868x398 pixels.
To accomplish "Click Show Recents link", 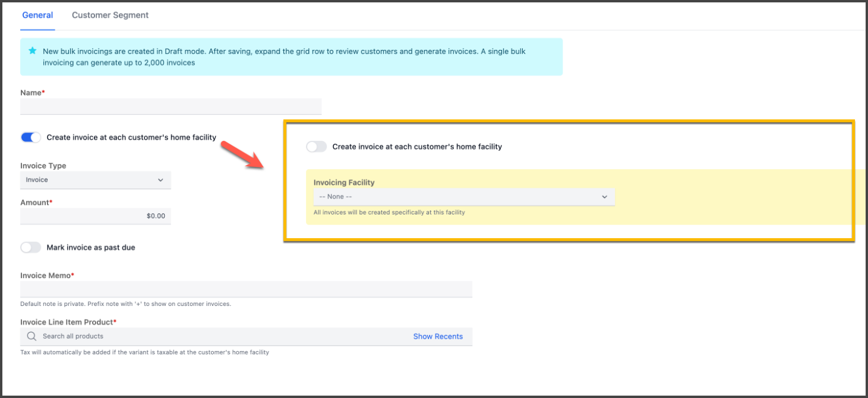I will (438, 336).
